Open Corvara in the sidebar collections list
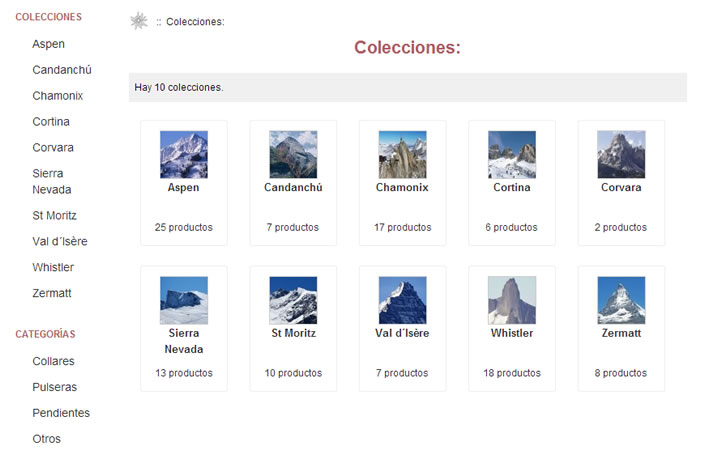Viewport: 705px width, 451px height. click(53, 147)
